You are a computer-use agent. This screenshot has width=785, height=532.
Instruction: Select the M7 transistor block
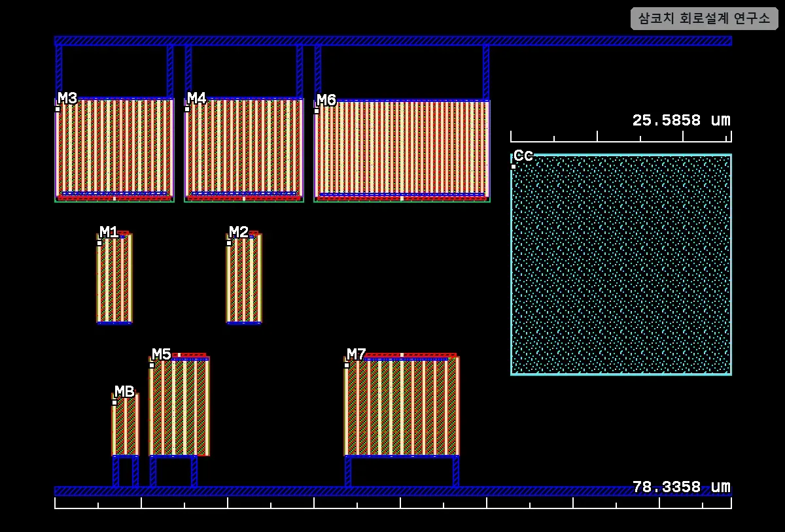[x=402, y=405]
